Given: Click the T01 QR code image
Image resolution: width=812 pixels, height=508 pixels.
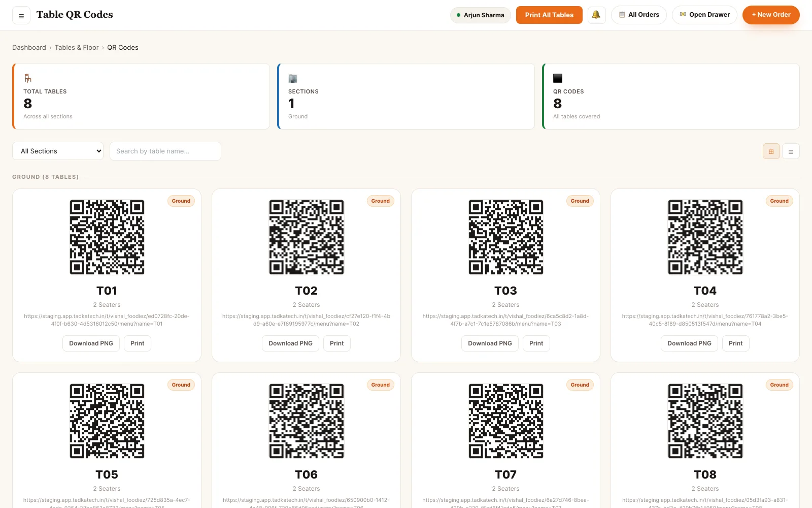Looking at the screenshot, I should pos(107,237).
